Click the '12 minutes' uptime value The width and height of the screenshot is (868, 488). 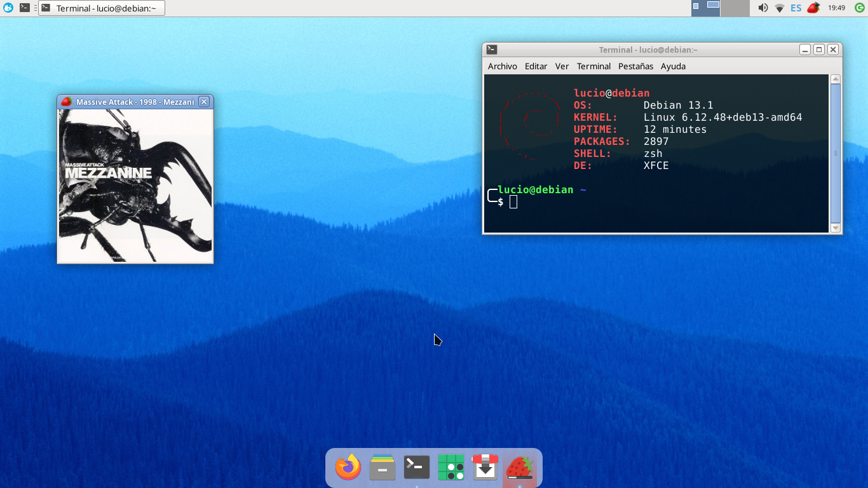tap(675, 129)
